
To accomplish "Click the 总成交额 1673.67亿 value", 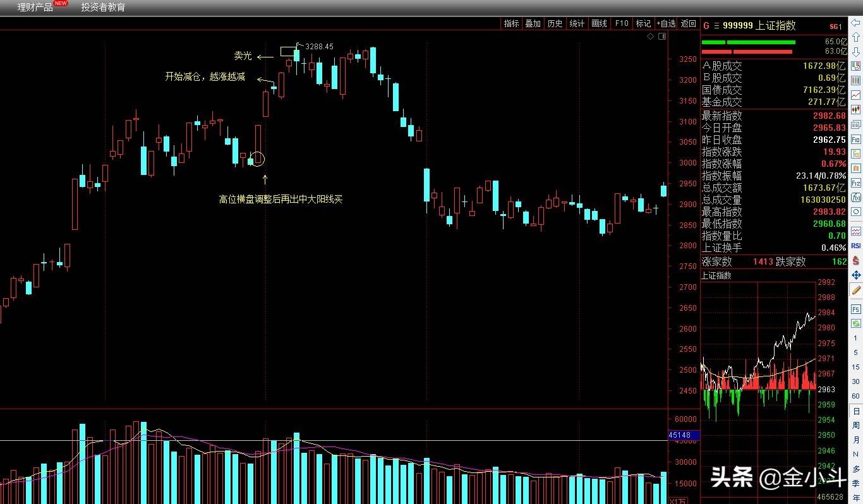I will point(823,188).
